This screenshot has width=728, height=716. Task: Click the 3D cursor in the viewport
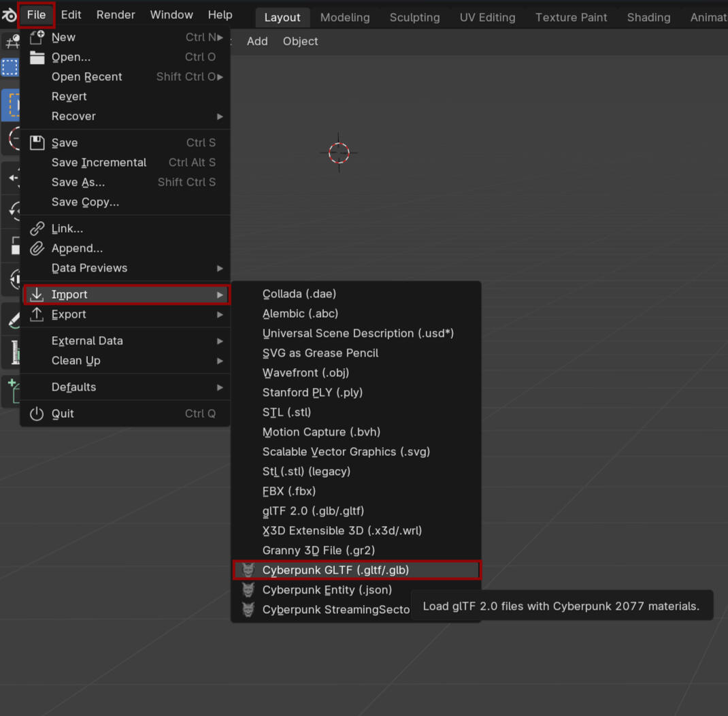coord(339,153)
